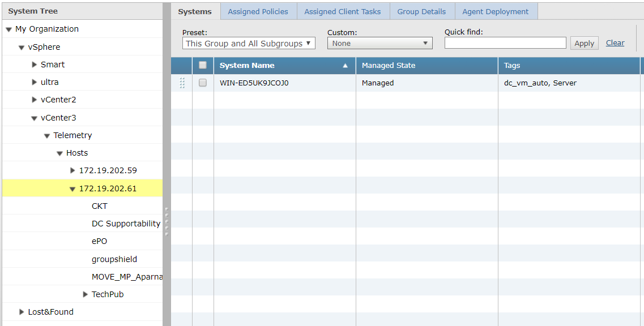Select the TechPub tree label
This screenshot has width=644, height=326.
tap(108, 294)
